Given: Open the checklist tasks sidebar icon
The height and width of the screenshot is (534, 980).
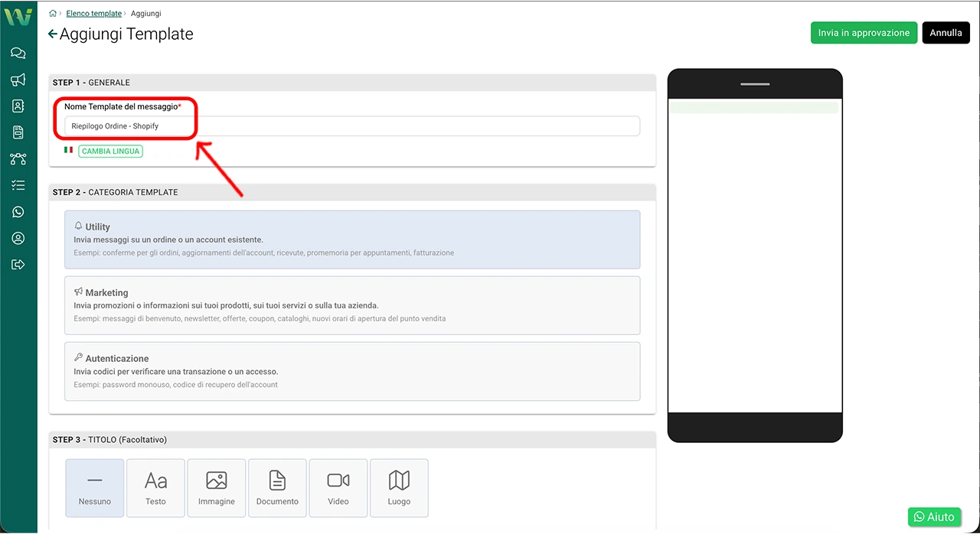Looking at the screenshot, I should point(18,185).
